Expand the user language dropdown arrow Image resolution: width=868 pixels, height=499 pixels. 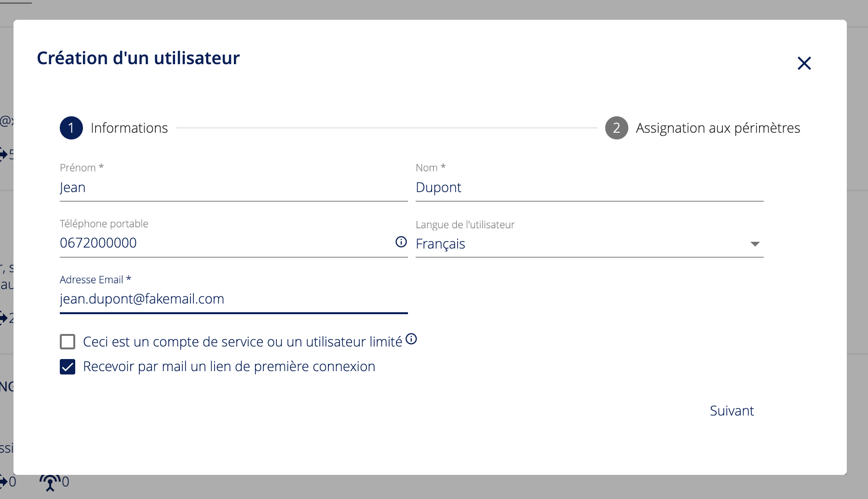click(755, 244)
